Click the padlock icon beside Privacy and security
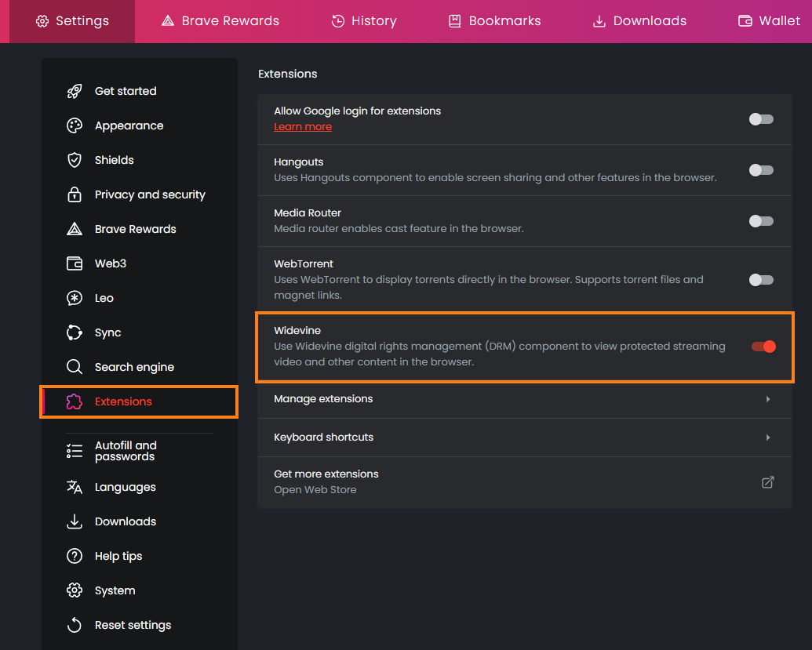Viewport: 812px width, 650px height. pos(75,194)
